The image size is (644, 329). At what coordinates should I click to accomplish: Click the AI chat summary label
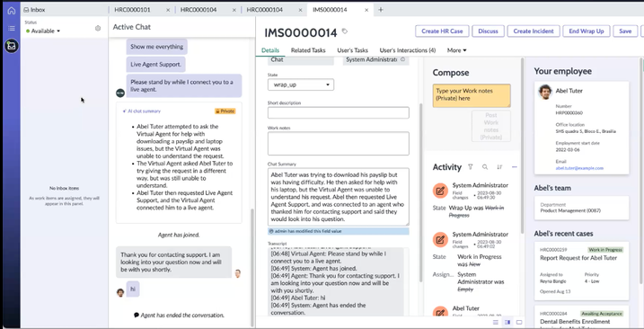142,111
